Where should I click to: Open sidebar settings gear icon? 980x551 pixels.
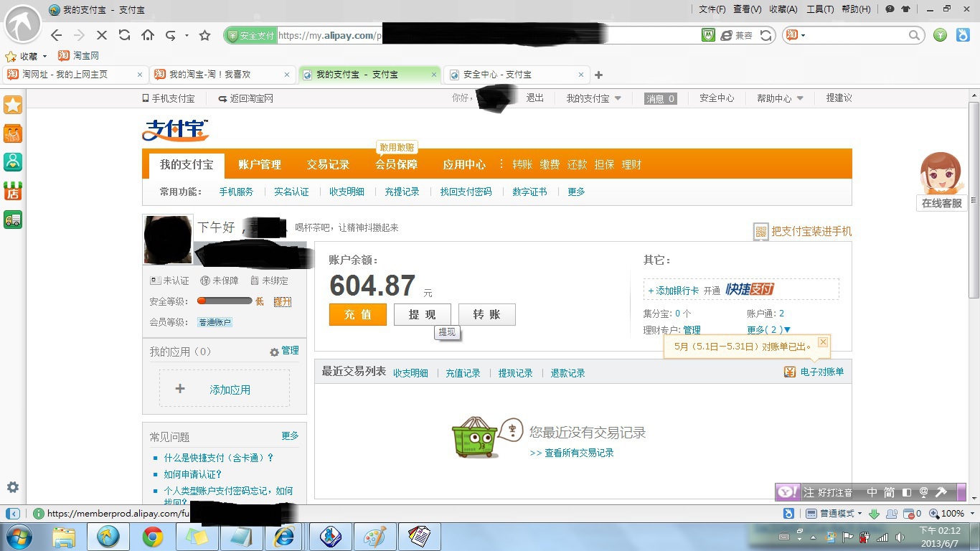tap(13, 487)
